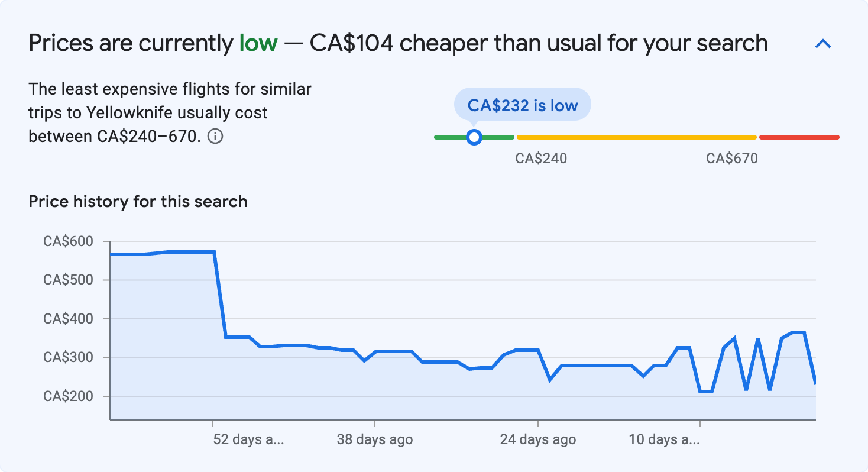Select the '38 days ago' axis label
868x472 pixels.
[x=375, y=439]
